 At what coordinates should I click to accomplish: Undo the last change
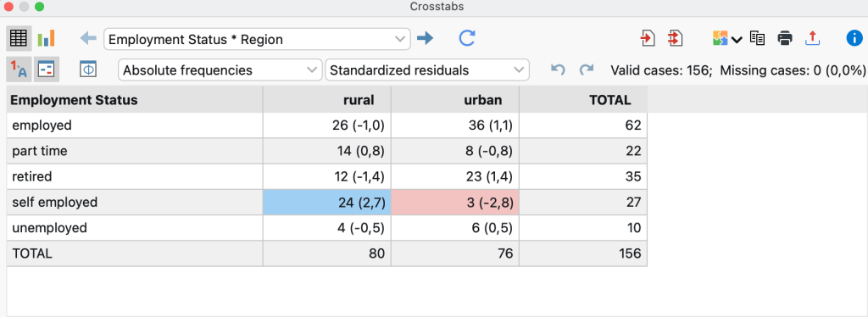(559, 70)
